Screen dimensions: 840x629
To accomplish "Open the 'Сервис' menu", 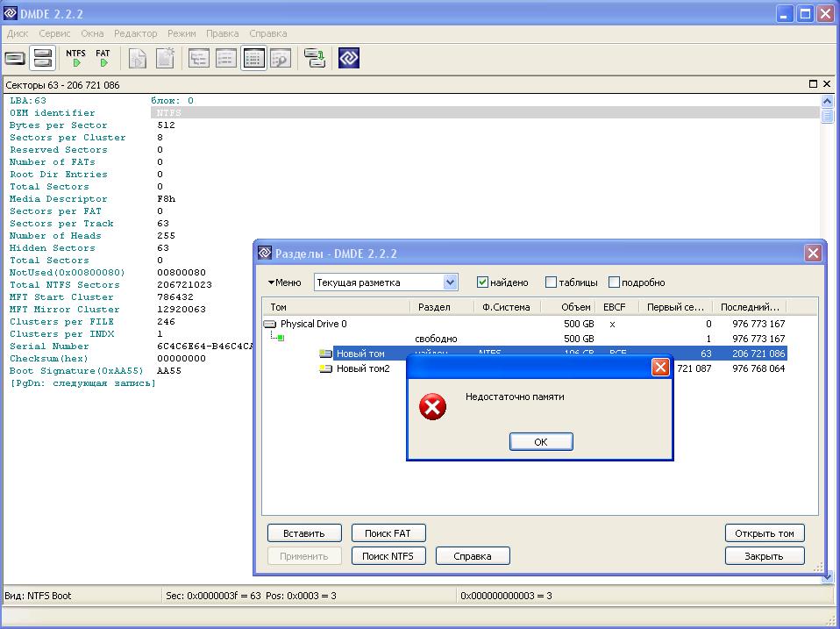I will pyautogui.click(x=54, y=33).
